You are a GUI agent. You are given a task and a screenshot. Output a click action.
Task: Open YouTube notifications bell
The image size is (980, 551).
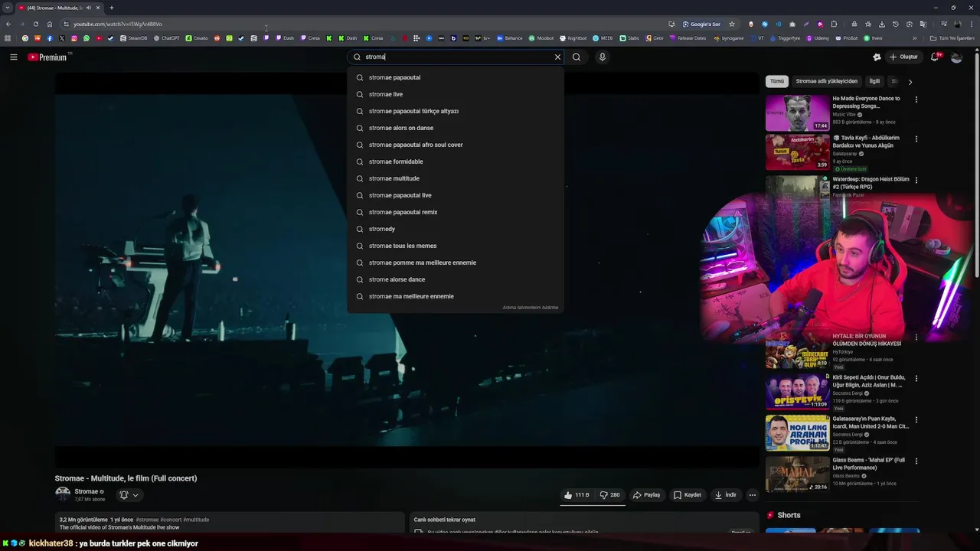click(936, 57)
